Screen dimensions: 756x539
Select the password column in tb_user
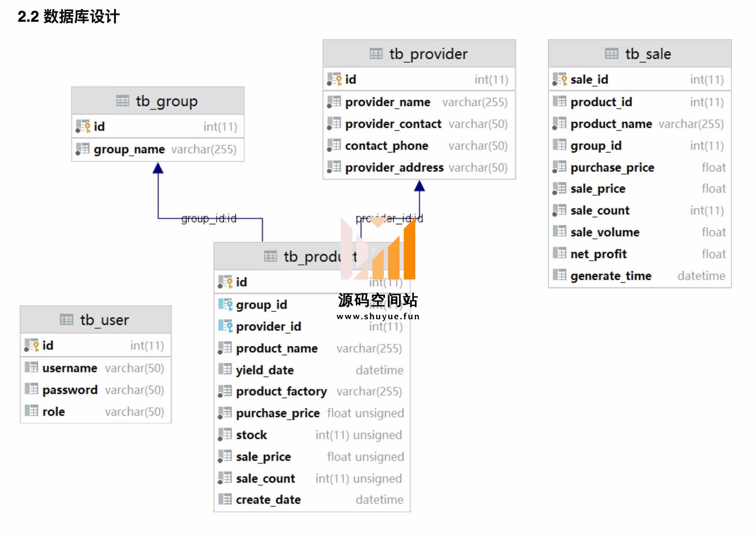pos(96,390)
